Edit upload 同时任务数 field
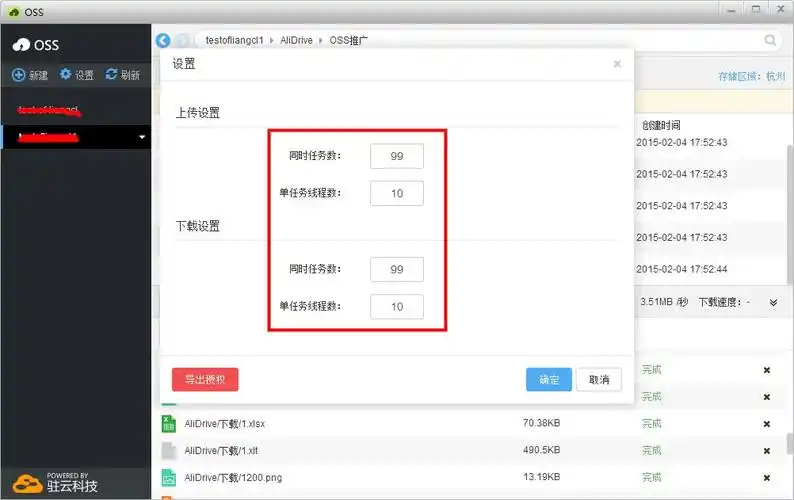The height and width of the screenshot is (500, 794). point(397,156)
